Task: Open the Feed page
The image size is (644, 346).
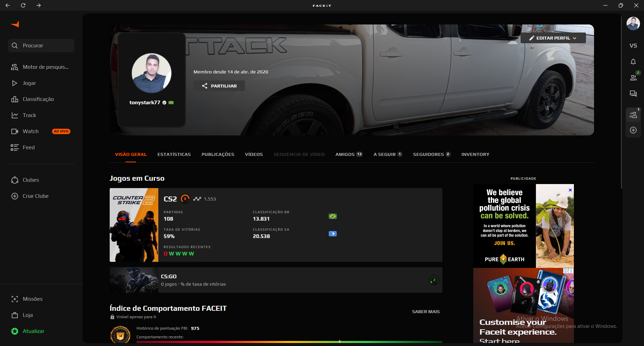Action: point(41,148)
